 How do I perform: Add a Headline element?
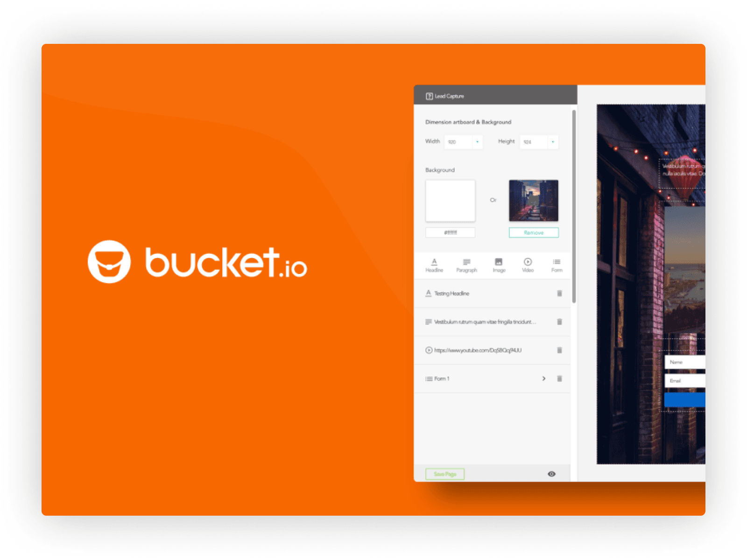(x=434, y=265)
